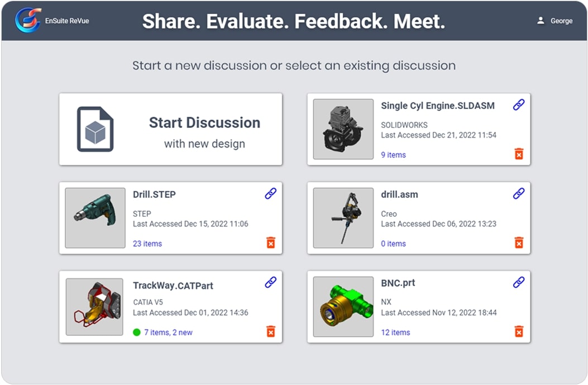Delete the BNC.prt discussion

[519, 331]
